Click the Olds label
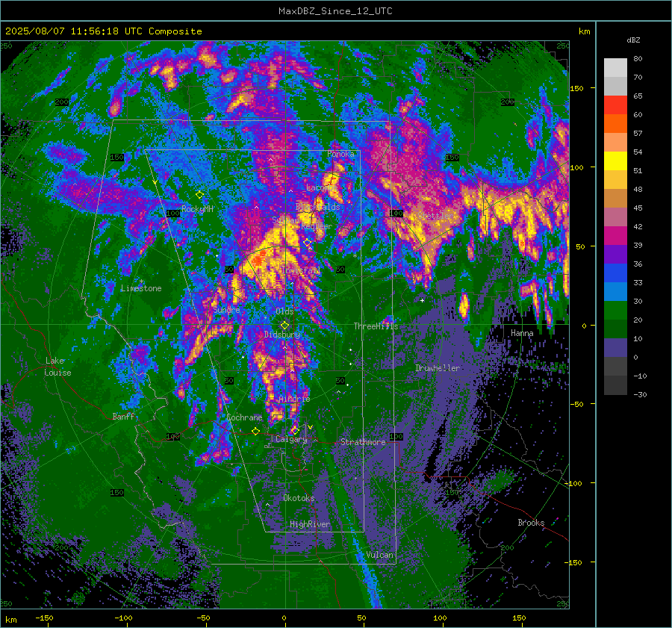Image resolution: width=672 pixels, height=628 pixels. coord(284,311)
